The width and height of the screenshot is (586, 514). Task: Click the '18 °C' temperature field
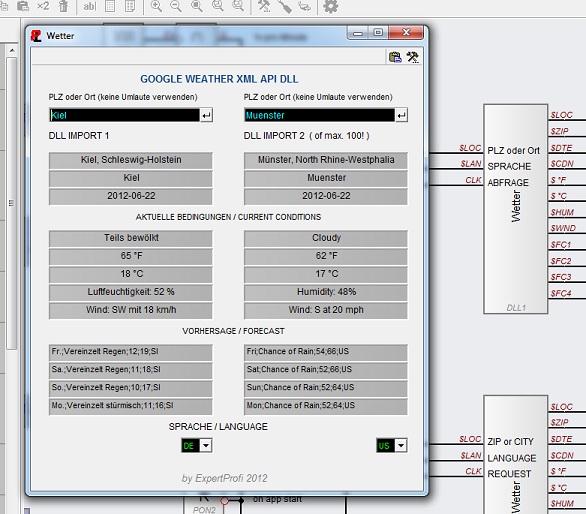(x=131, y=274)
